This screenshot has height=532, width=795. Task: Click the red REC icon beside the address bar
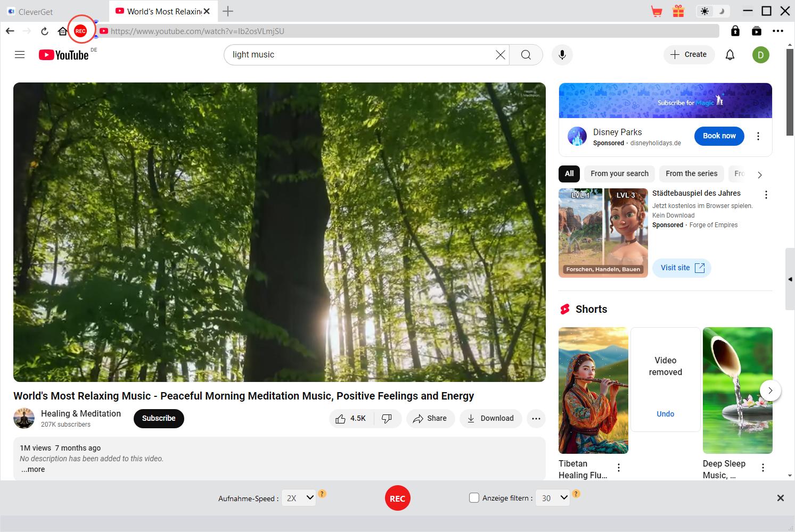[x=80, y=31]
